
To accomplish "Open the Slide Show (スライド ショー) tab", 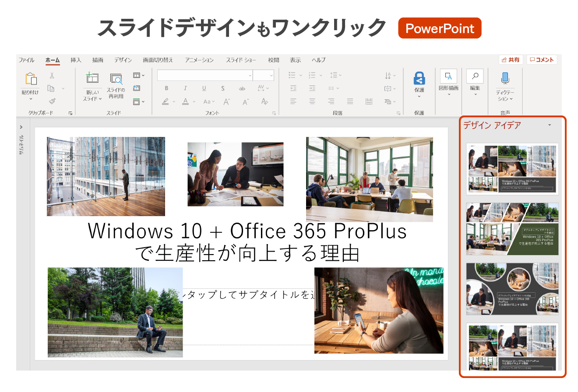I will pyautogui.click(x=241, y=60).
